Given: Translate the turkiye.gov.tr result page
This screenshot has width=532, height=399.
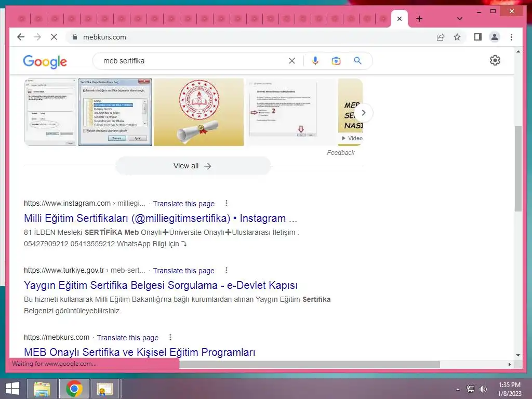Looking at the screenshot, I should [x=183, y=271].
